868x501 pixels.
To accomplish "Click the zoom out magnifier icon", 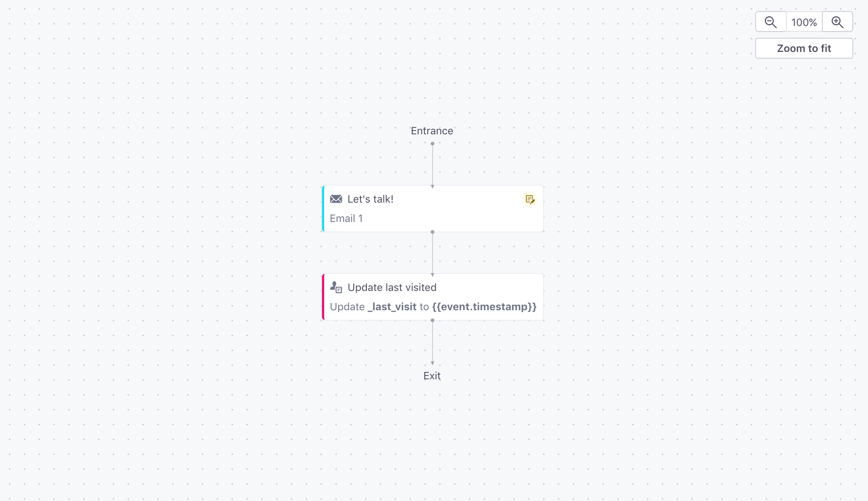I will [x=771, y=22].
